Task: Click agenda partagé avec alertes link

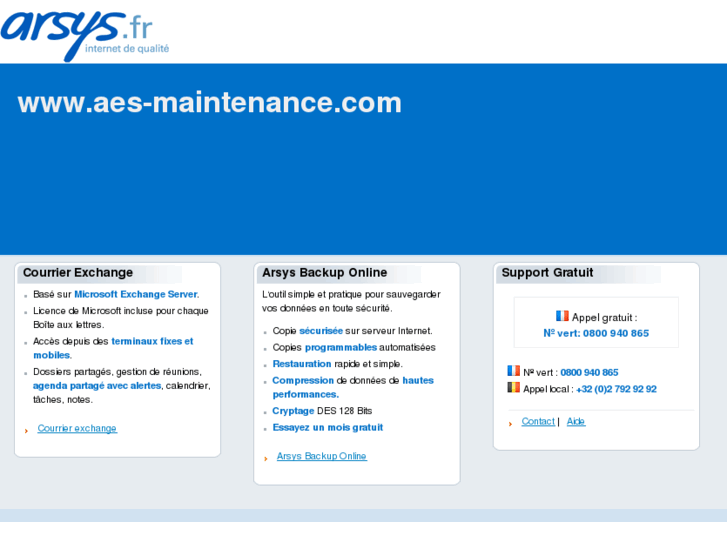Action: click(x=97, y=386)
